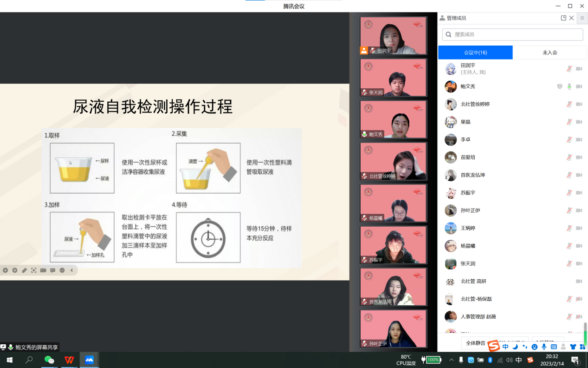
Task: Expand the hidden system tray icons arrow
Action: coord(451,360)
